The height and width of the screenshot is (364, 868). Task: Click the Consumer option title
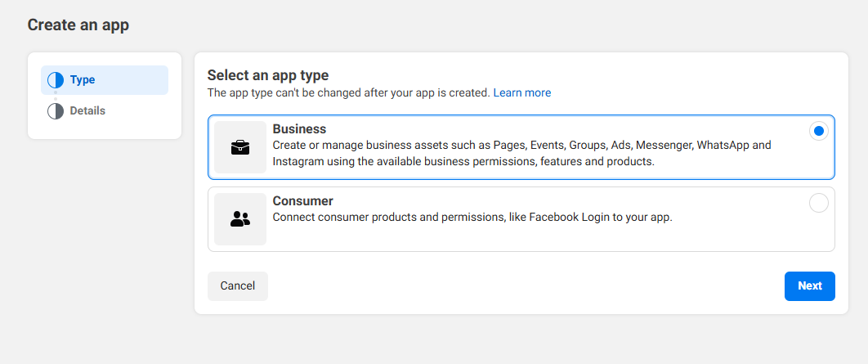pyautogui.click(x=302, y=200)
